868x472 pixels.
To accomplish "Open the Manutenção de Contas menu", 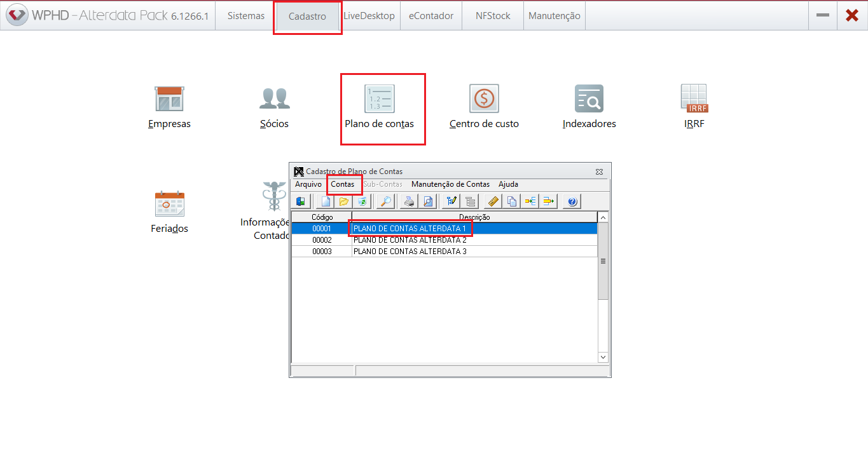I will 450,184.
